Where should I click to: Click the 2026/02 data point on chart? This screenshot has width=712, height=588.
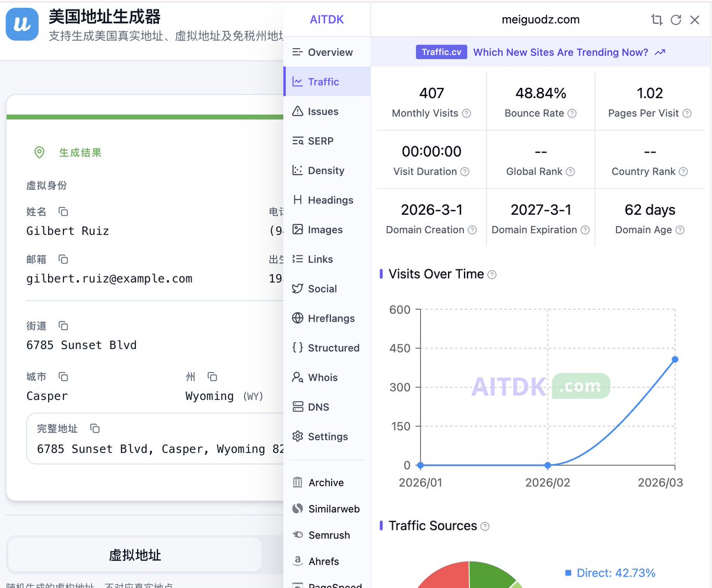tap(548, 465)
